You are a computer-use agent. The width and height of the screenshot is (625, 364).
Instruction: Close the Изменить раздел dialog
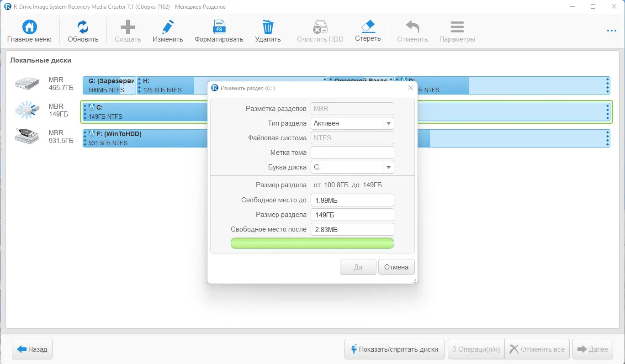click(410, 88)
